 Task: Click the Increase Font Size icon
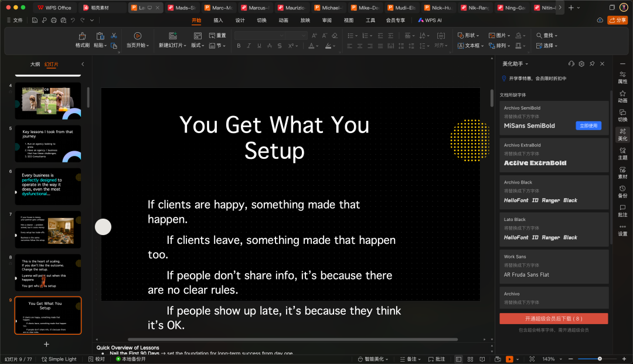tap(315, 36)
